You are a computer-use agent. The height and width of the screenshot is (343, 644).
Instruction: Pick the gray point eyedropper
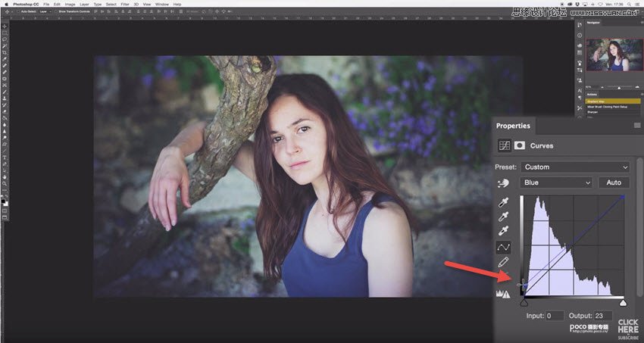point(503,217)
